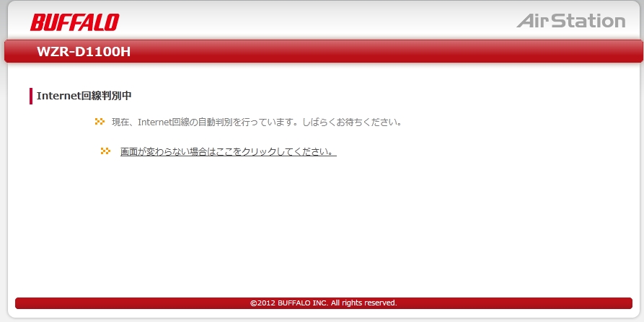Click the ©2012 BUFFALO INC. copyright text
The width and height of the screenshot is (644, 322).
[x=324, y=303]
